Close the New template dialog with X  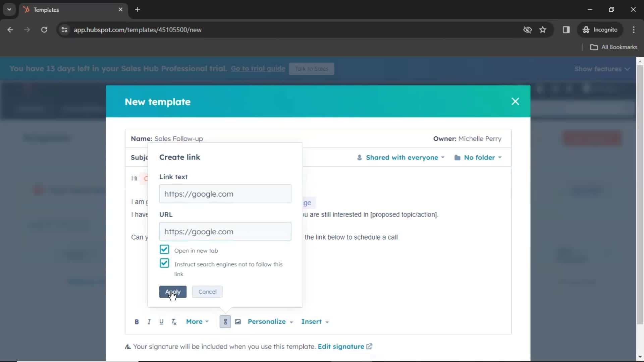click(515, 101)
